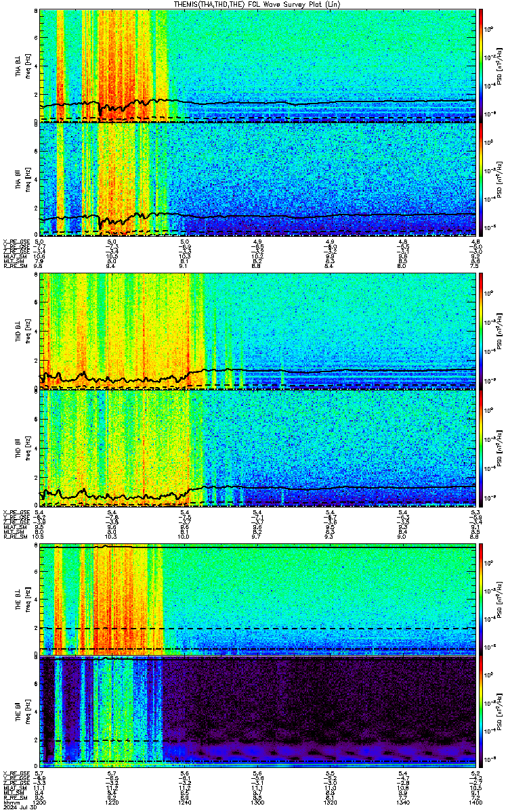The width and height of the screenshot is (508, 812).
Task: Select the THE B-parallel spectrogram panel
Action: click(x=257, y=713)
